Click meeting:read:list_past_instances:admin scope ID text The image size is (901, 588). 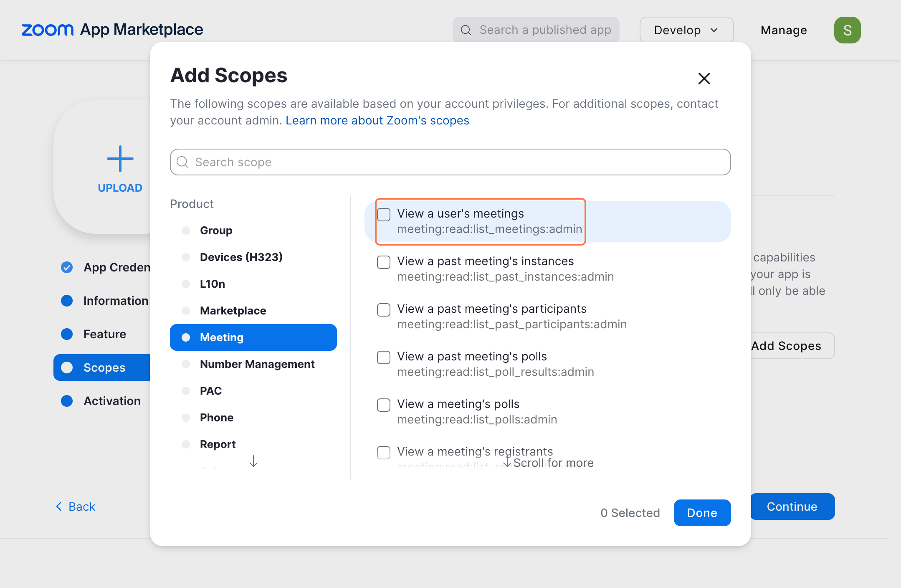505,276
